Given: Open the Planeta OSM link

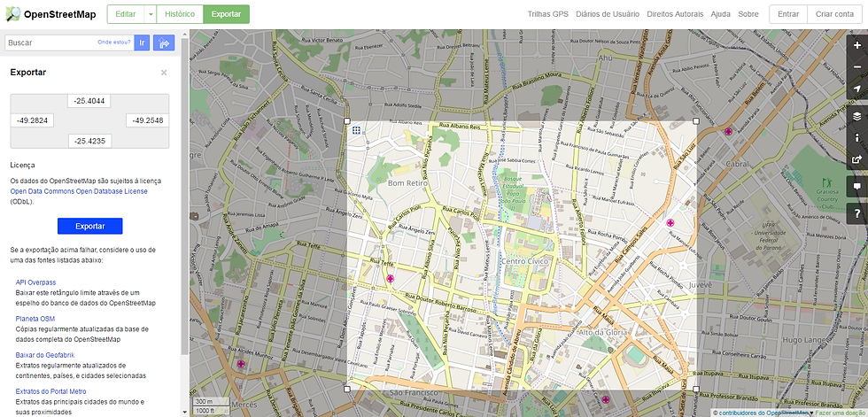Looking at the screenshot, I should tap(35, 319).
